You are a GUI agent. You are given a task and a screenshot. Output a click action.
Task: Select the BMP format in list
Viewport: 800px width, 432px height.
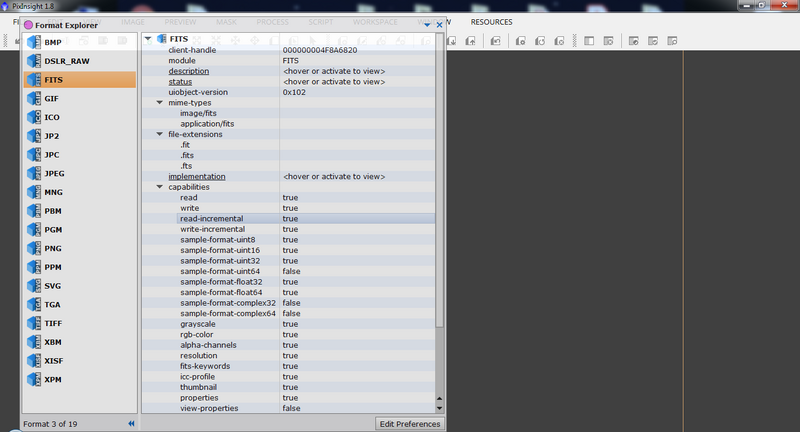click(x=80, y=42)
